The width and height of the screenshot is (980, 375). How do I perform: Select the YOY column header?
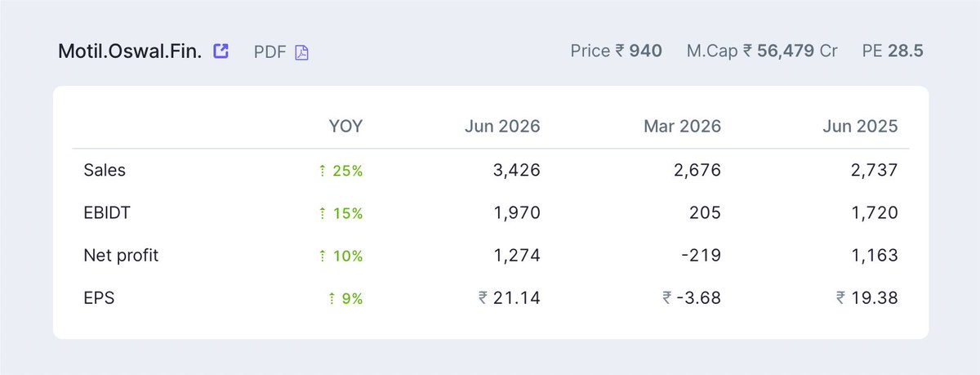pos(345,127)
